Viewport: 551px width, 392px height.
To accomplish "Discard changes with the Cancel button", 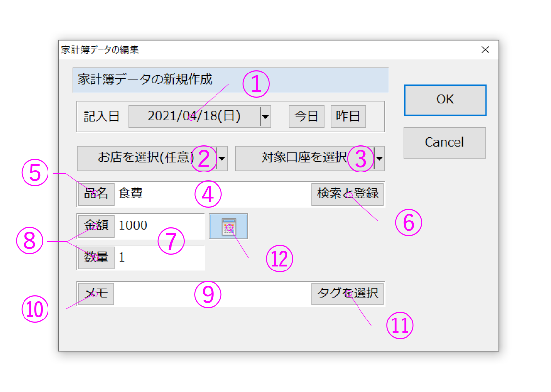I will [444, 143].
